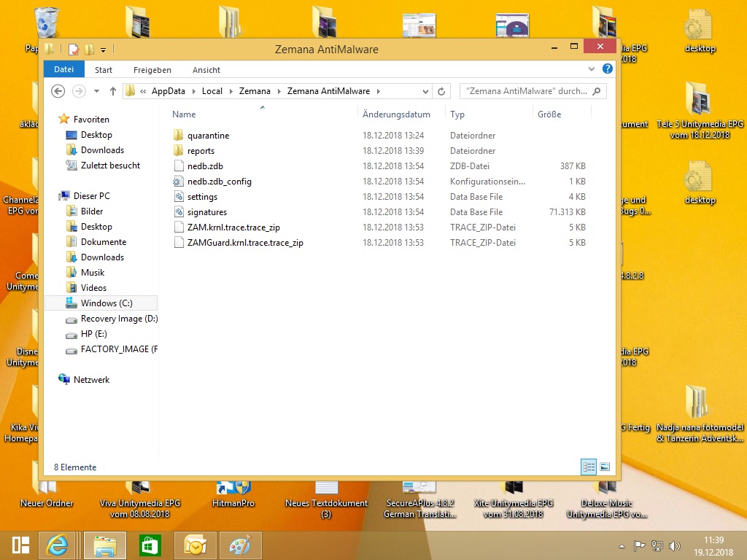Show hidden breadcrumb parent folders
The image size is (747, 560).
click(143, 91)
